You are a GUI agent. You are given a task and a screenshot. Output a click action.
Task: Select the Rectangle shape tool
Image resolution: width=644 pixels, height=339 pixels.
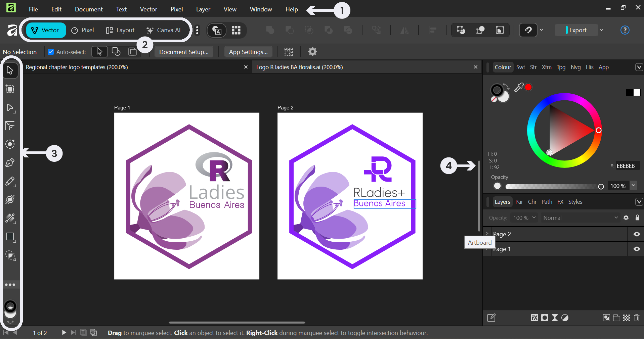(10, 237)
